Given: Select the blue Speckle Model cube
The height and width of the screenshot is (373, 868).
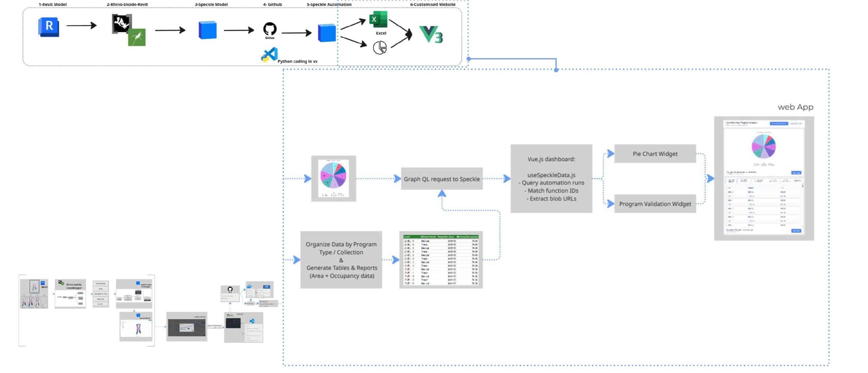Looking at the screenshot, I should (x=207, y=30).
